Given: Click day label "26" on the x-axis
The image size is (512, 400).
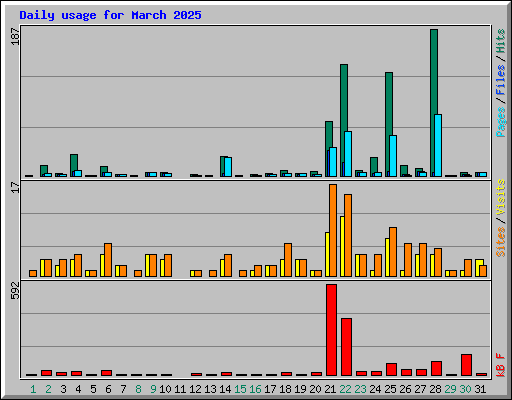Looking at the screenshot, I should coord(405,389).
